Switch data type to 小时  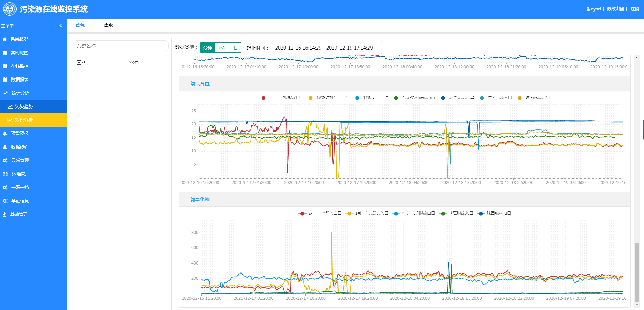(x=223, y=48)
